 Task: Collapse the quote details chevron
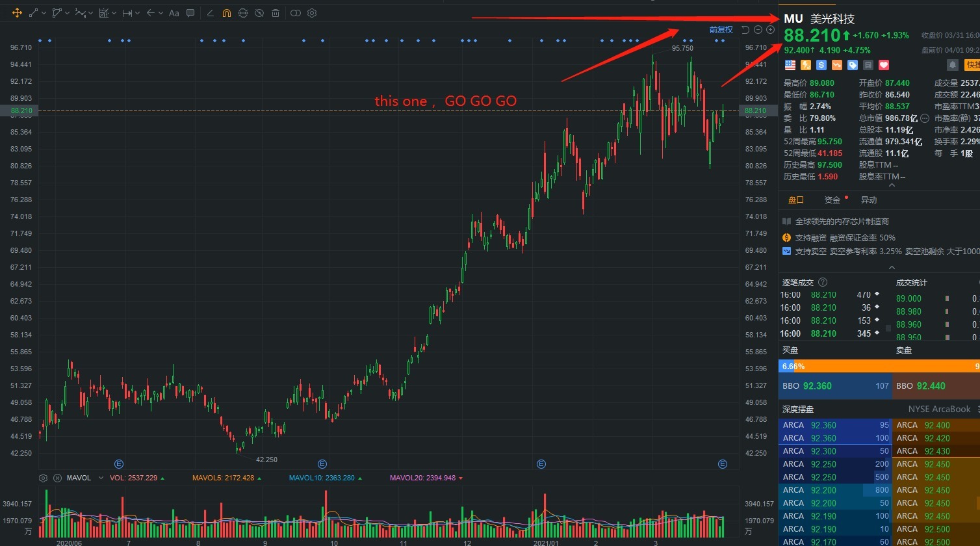point(892,185)
